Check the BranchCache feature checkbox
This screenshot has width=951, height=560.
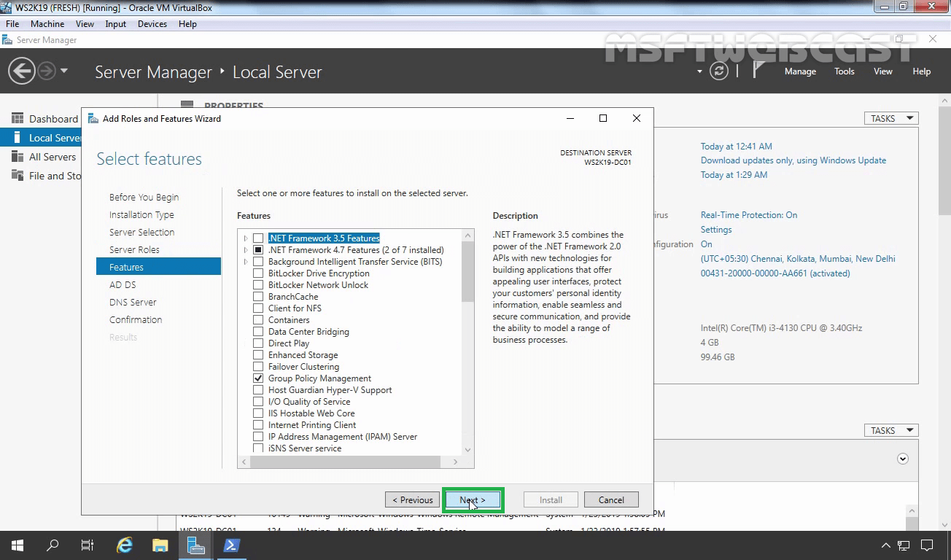(x=258, y=297)
